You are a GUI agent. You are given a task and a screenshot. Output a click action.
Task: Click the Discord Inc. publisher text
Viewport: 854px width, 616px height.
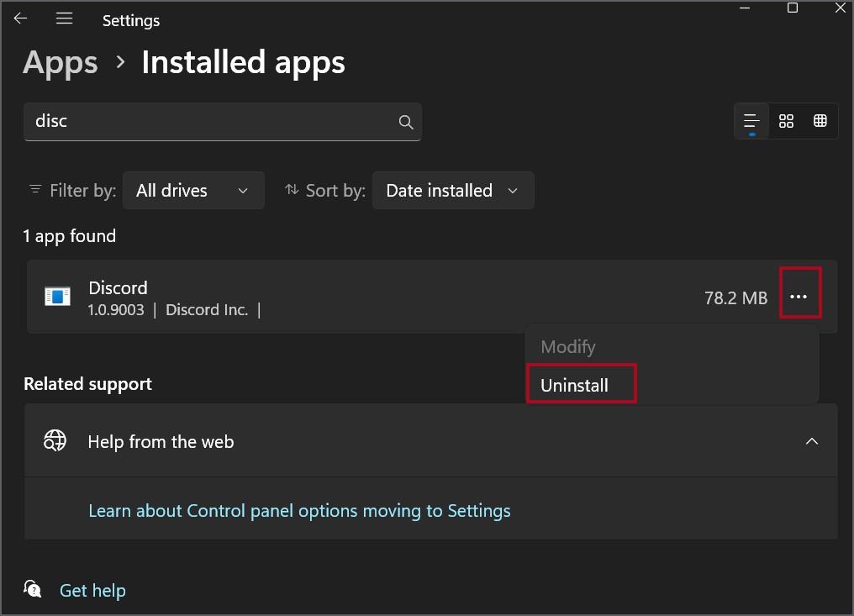point(207,310)
